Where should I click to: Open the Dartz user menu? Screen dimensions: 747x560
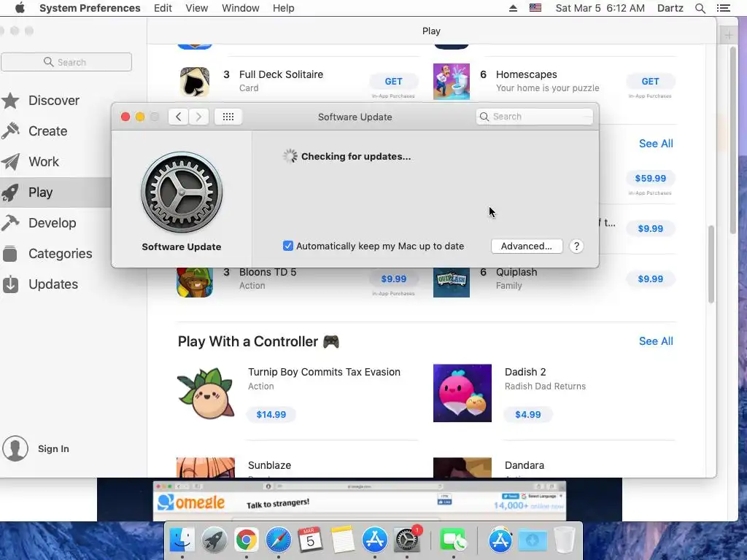(x=670, y=8)
